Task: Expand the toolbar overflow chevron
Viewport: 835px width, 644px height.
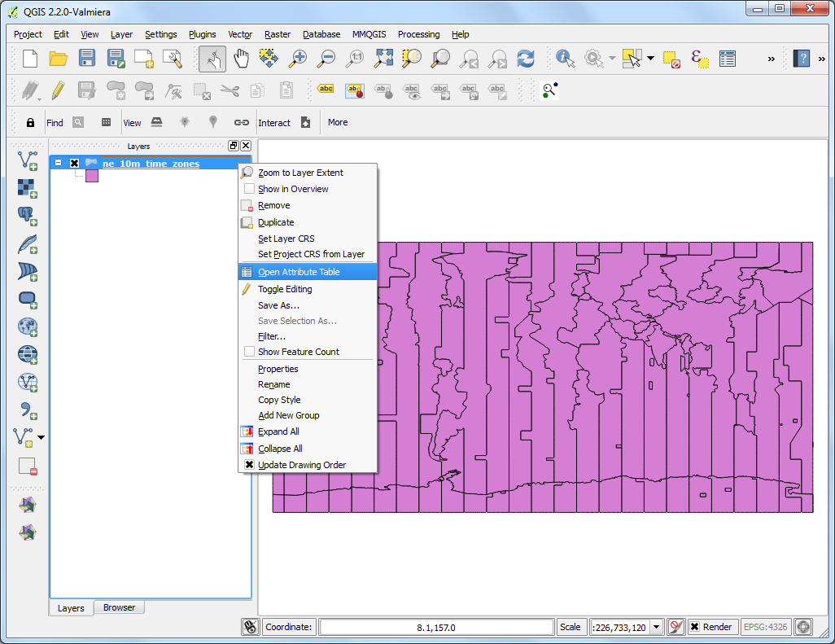Action: [771, 59]
